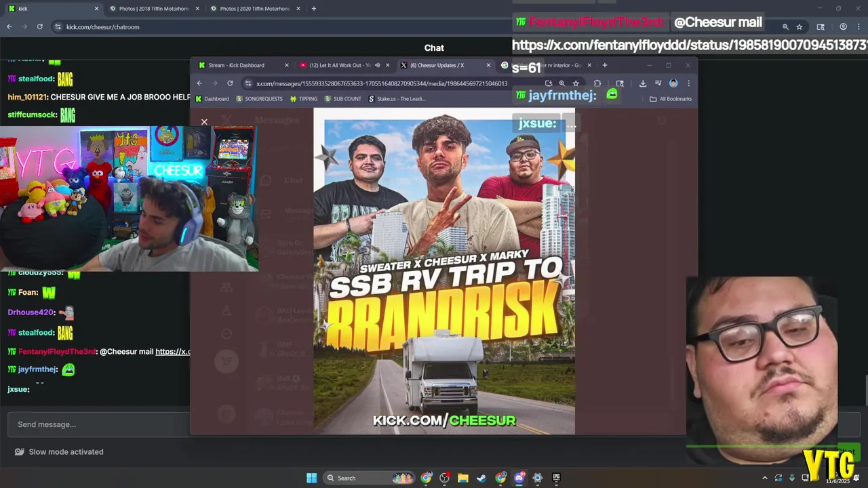Open Settings gear icon on the taskbar
868x488 pixels.
point(538,478)
